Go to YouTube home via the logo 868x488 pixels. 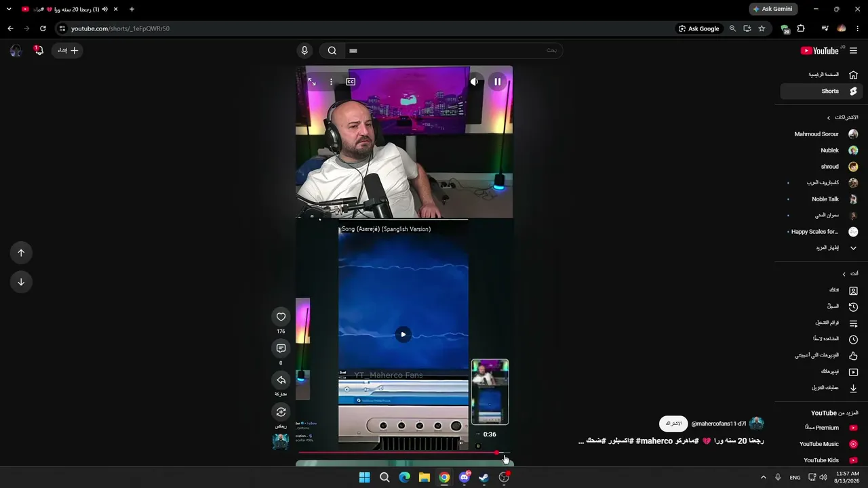point(821,50)
